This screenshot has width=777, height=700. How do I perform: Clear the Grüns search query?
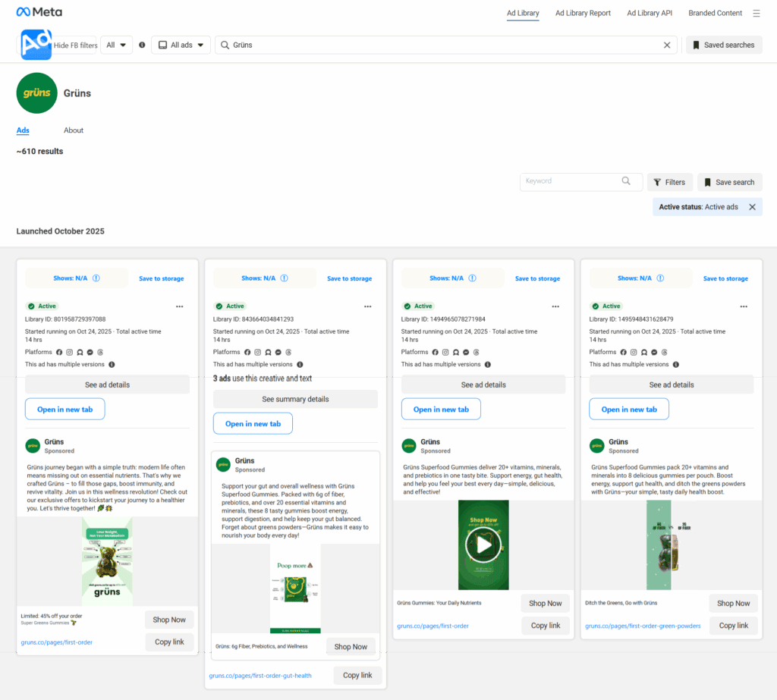point(667,45)
